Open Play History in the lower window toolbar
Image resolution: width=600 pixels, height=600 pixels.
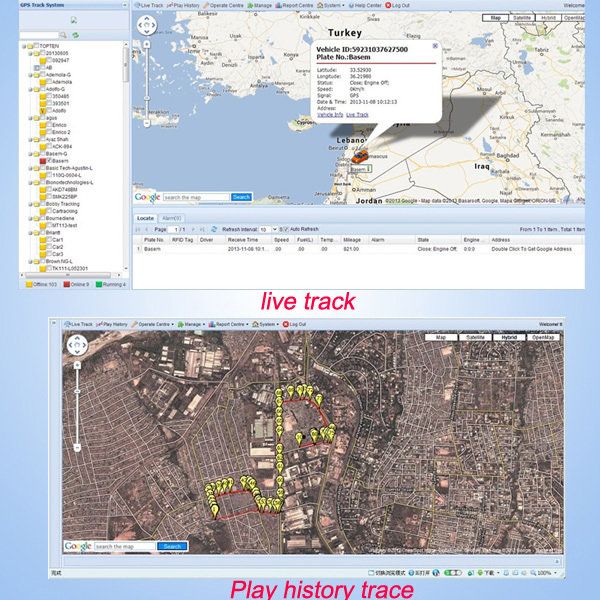112,324
